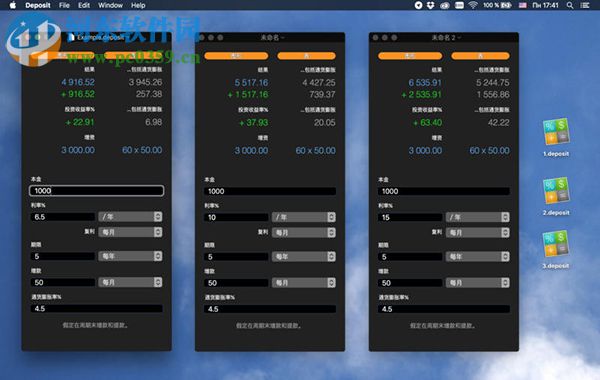
Task: Open dropdown beside 50 in 未命名 window
Action: (304, 282)
